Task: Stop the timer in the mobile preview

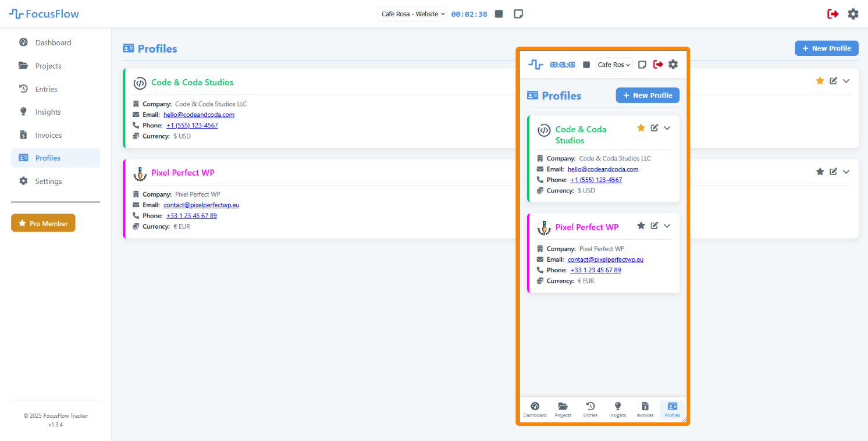Action: 586,65
